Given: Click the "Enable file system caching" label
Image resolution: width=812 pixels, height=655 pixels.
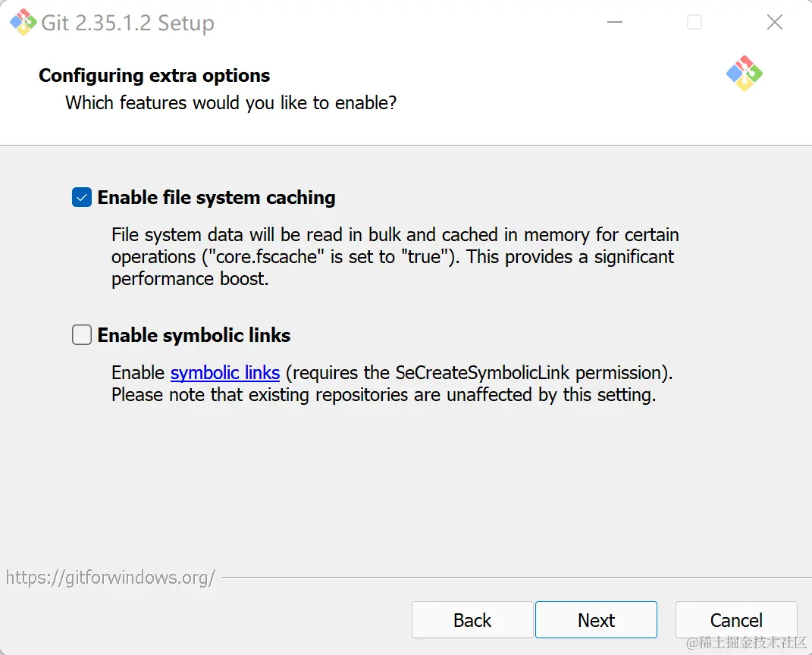Looking at the screenshot, I should 216,198.
